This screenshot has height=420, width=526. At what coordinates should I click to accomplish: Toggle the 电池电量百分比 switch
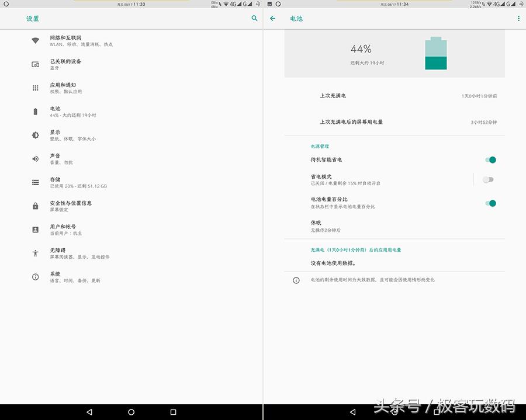[x=490, y=203]
